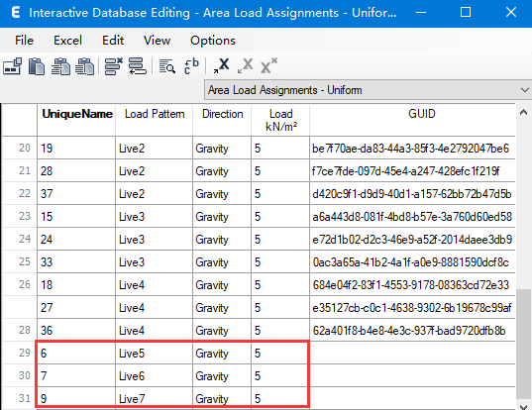This screenshot has height=410, width=532.
Task: Open the Area Load Assignments table dropdown
Action: [368, 90]
